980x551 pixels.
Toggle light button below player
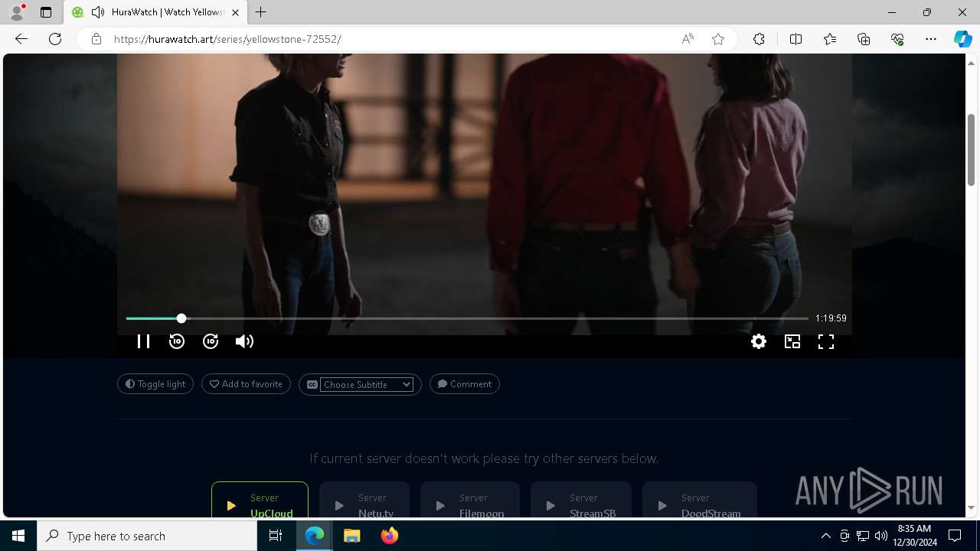click(x=155, y=384)
